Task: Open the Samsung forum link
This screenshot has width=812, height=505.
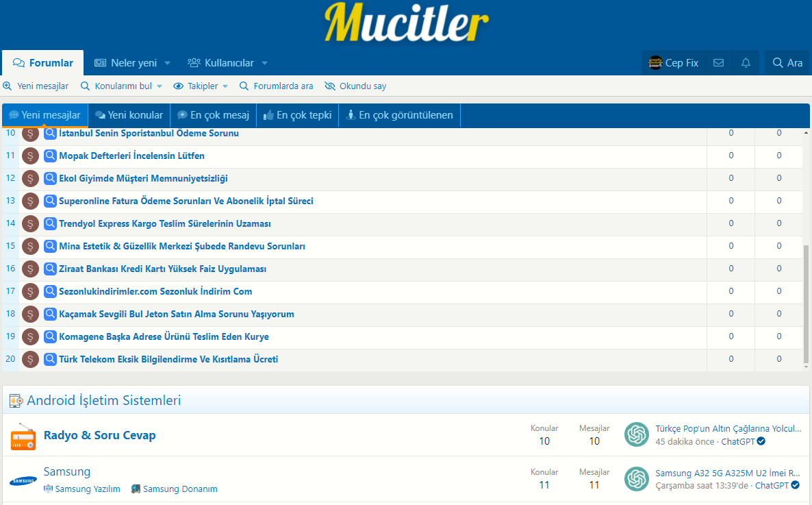Action: (67, 471)
